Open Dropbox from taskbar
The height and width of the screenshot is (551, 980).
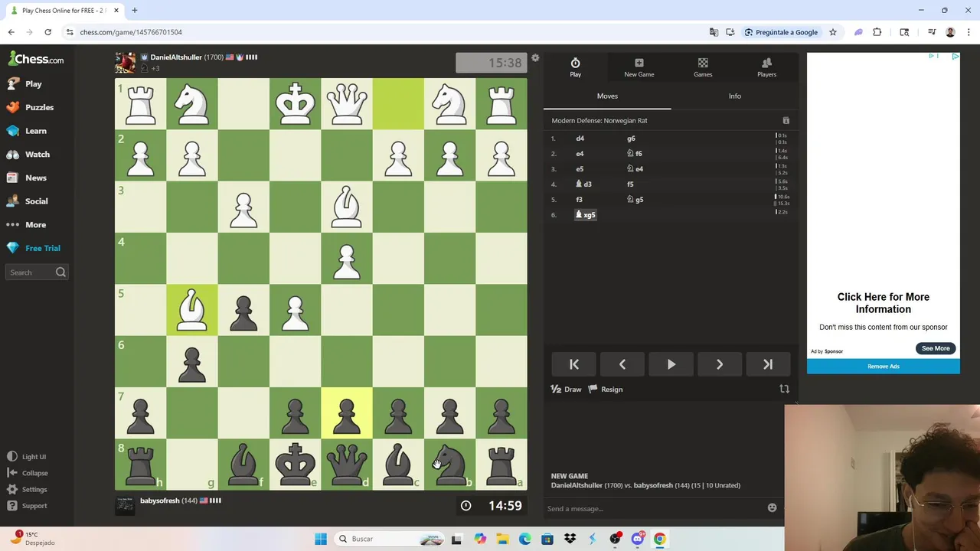[x=570, y=539]
